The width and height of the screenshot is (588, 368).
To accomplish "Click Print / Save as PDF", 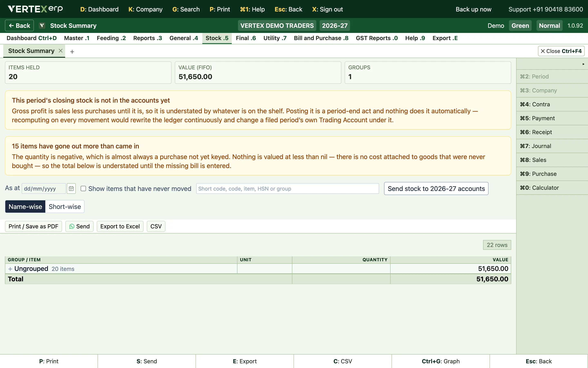I will (x=33, y=226).
